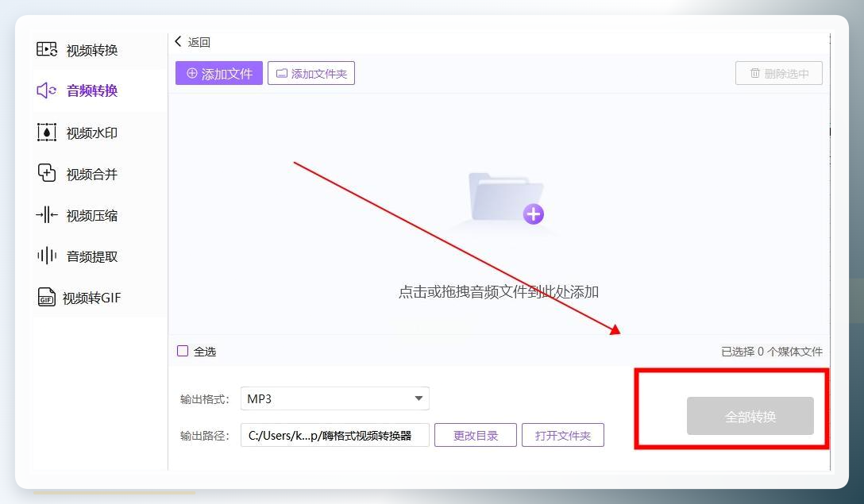This screenshot has height=504, width=864.
Task: Click the 全部转换 button
Action: click(750, 416)
